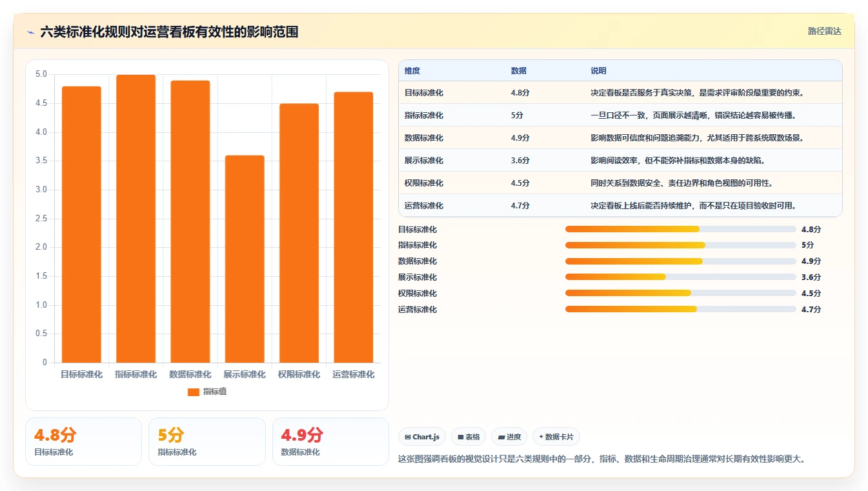The height and width of the screenshot is (491, 868).
Task: Click the 维度 table column header
Action: coord(412,70)
